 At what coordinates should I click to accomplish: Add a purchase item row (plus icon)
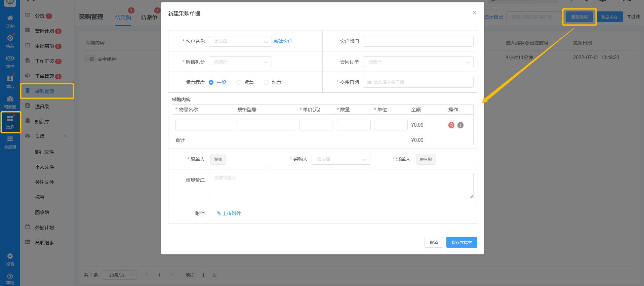pyautogui.click(x=460, y=125)
